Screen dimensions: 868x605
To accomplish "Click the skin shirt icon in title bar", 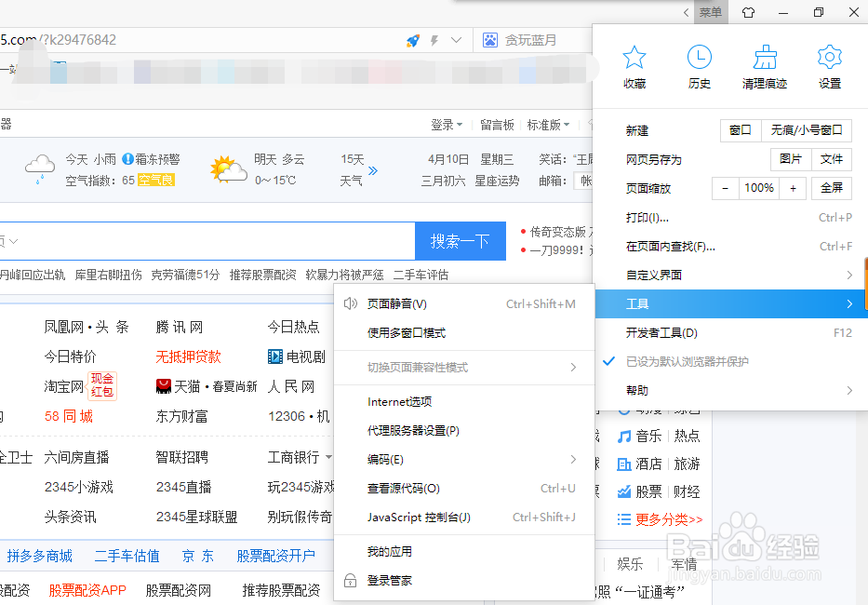I will [x=748, y=12].
